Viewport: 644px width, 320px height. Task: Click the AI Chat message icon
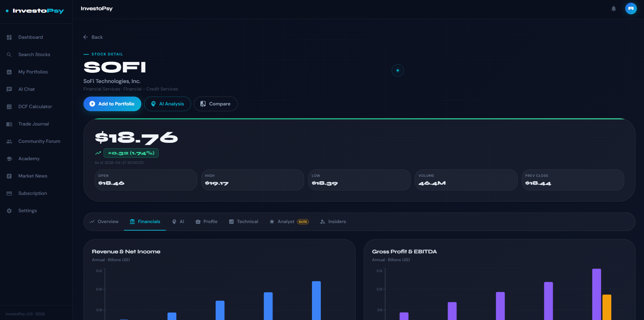pos(9,89)
